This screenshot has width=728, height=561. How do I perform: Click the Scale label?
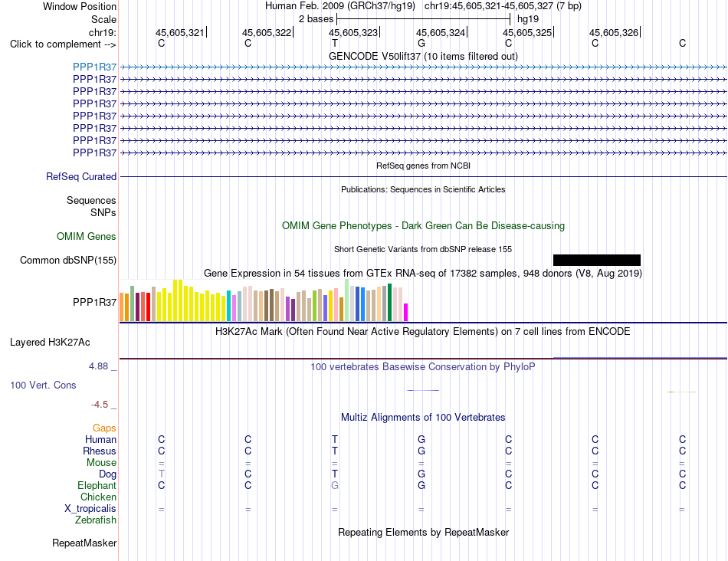(104, 19)
